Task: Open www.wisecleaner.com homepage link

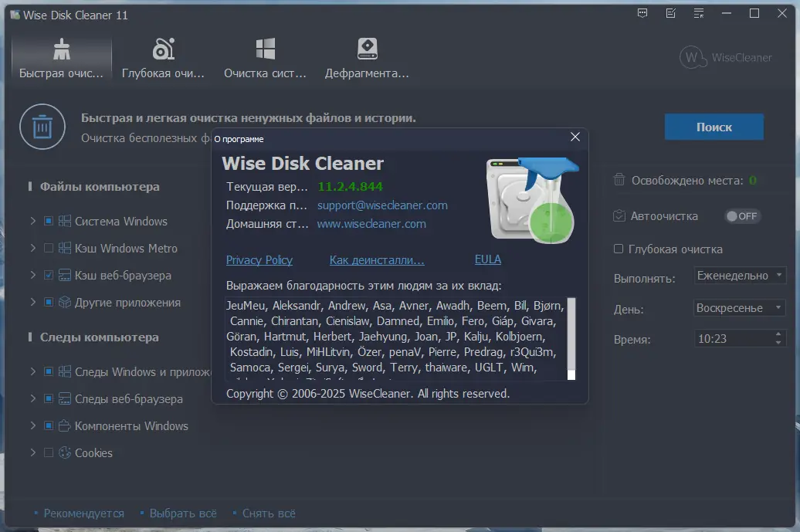Action: (371, 224)
